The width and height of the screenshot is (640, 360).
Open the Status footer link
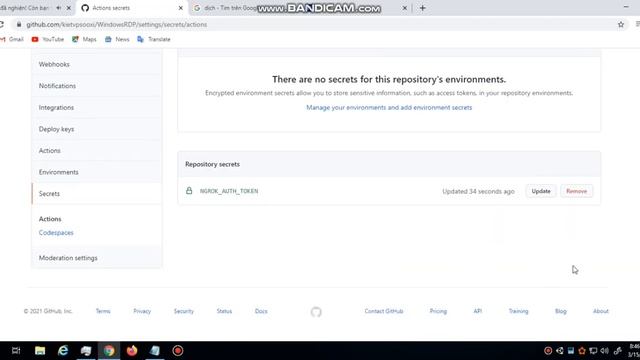[224, 311]
